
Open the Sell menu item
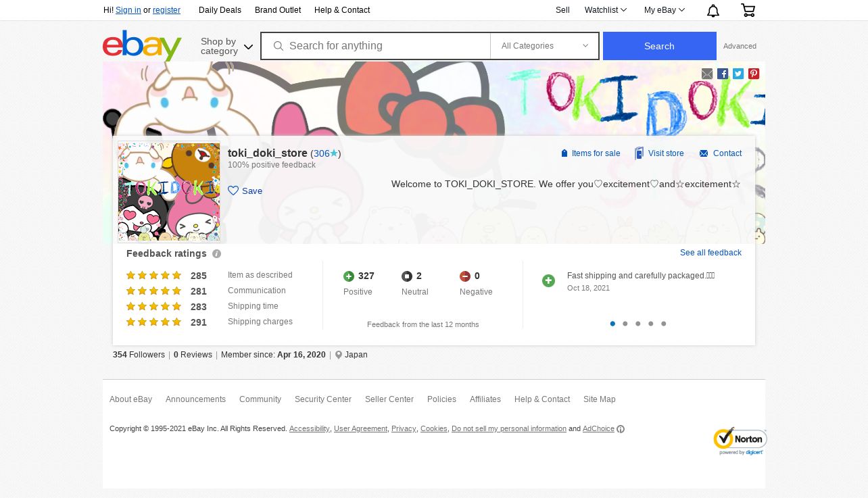point(562,10)
